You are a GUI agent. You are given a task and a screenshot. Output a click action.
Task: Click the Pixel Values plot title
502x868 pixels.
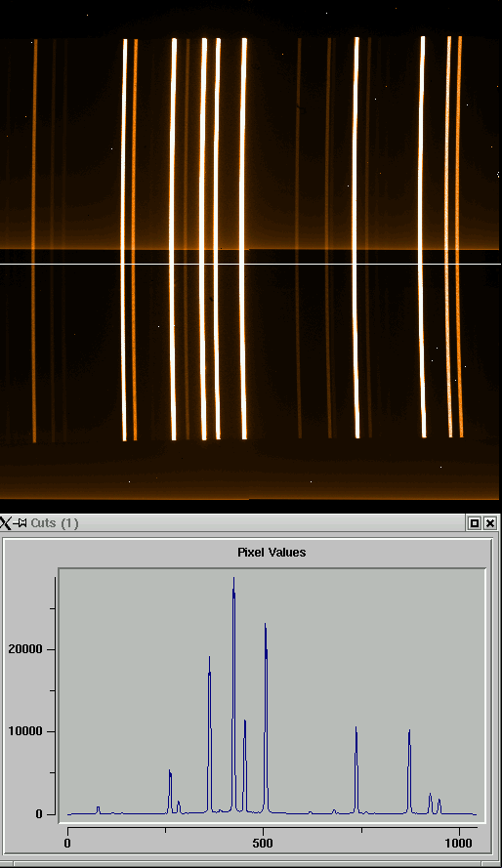[x=272, y=552]
